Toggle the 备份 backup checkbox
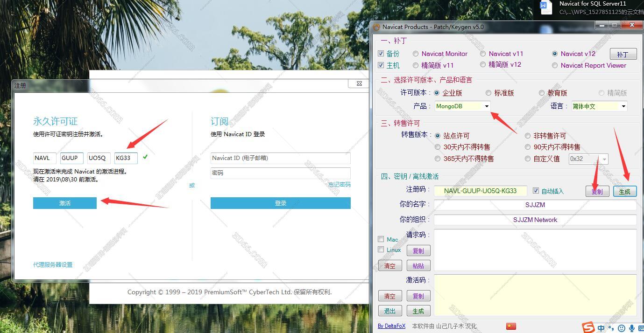Image resolution: width=644 pixels, height=333 pixels. 381,54
